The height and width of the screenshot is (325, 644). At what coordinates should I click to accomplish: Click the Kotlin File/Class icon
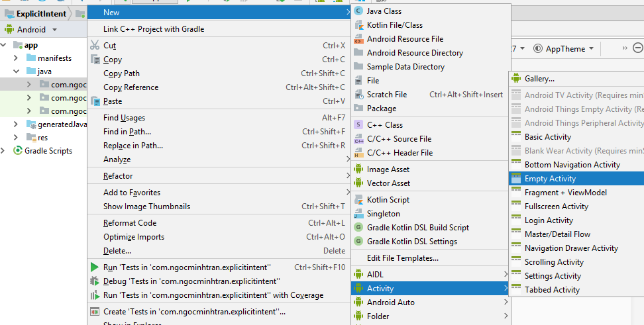click(358, 25)
